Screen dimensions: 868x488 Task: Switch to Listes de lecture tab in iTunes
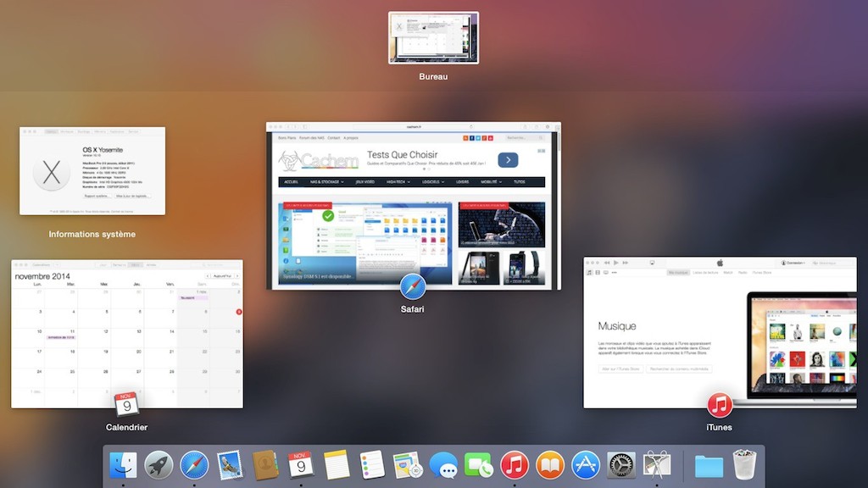(705, 273)
